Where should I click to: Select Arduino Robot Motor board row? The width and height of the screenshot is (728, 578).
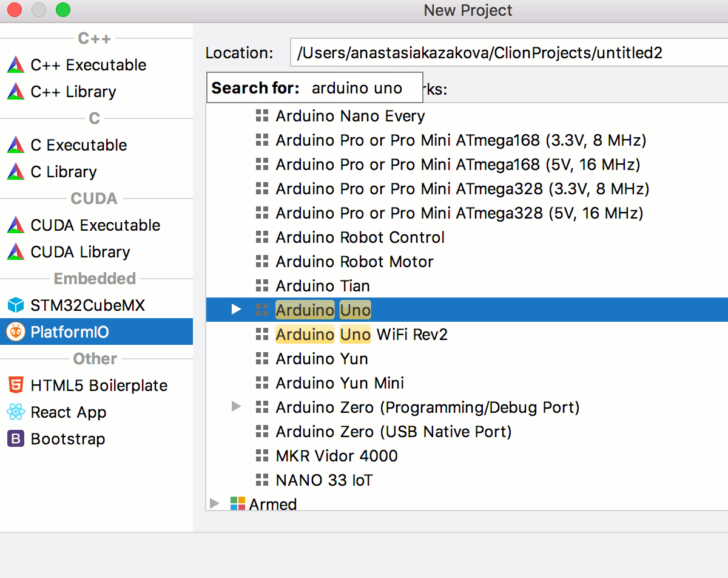tap(467, 262)
